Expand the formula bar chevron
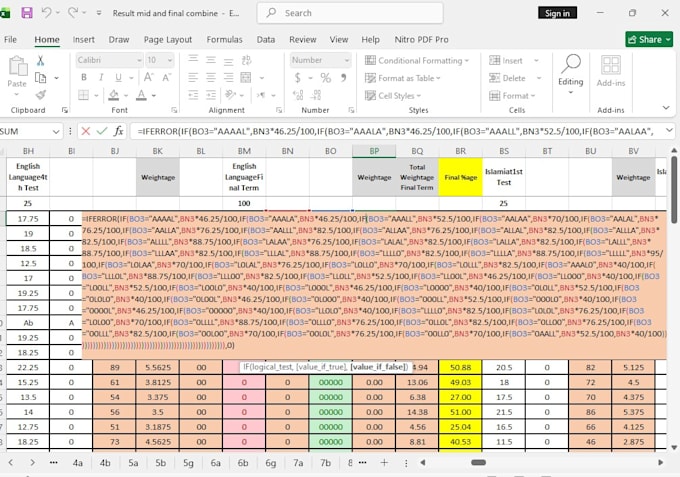The width and height of the screenshot is (680, 477). click(x=669, y=130)
